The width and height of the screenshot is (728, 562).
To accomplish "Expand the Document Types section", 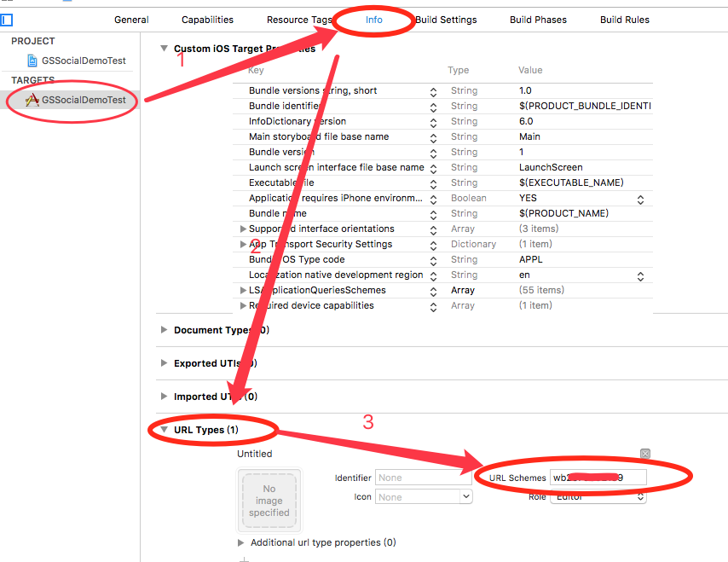I will (x=164, y=330).
